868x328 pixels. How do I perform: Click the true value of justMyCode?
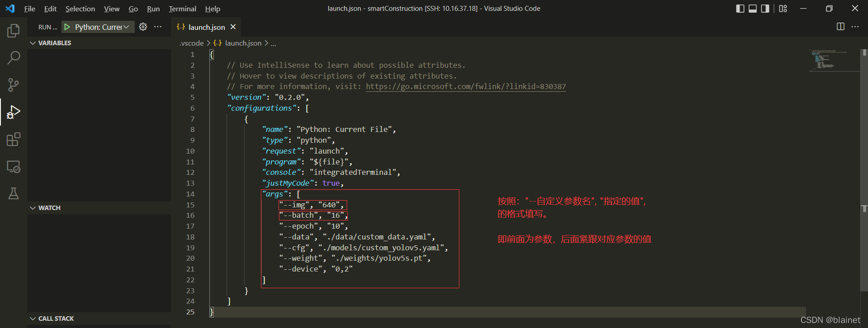[331, 183]
